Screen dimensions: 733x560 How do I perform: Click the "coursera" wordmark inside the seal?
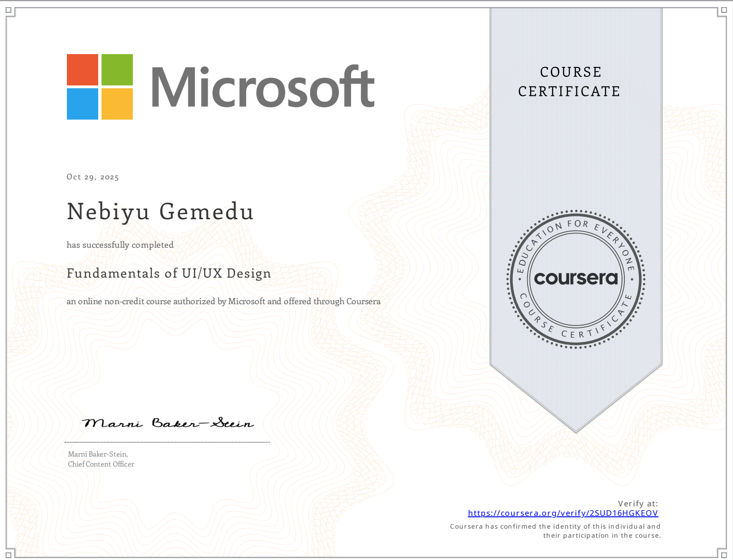coord(576,278)
